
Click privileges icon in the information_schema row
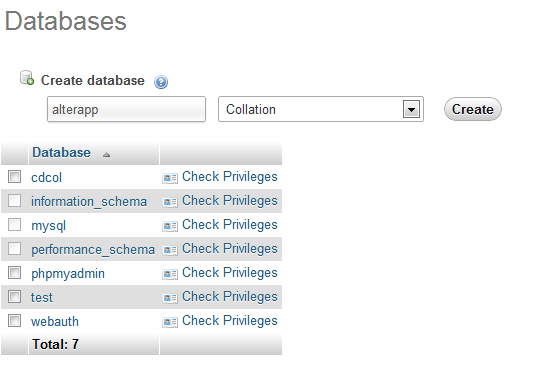[x=170, y=202]
